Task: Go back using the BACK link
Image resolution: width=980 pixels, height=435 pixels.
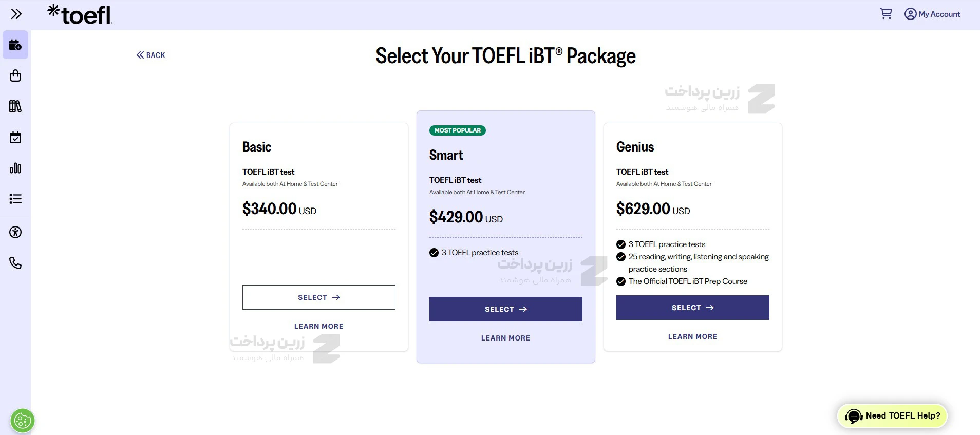Action: click(151, 55)
